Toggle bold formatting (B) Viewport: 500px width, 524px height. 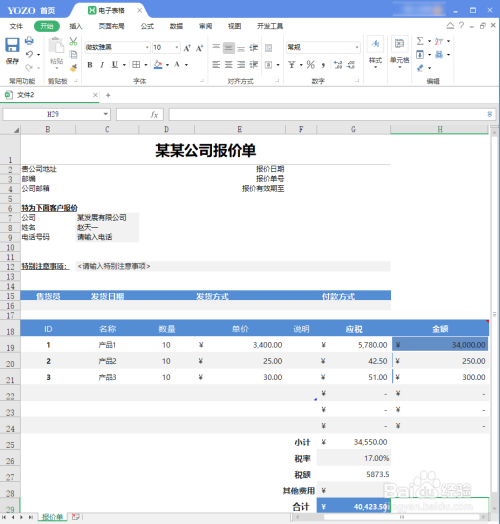pos(90,64)
